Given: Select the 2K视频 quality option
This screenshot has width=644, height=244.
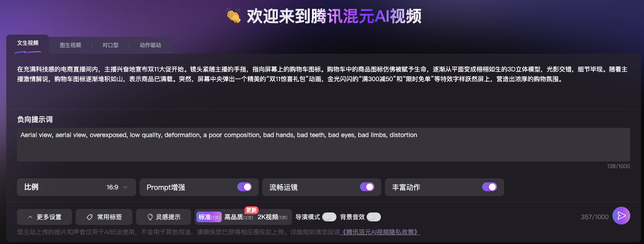Looking at the screenshot, I should coord(272,217).
